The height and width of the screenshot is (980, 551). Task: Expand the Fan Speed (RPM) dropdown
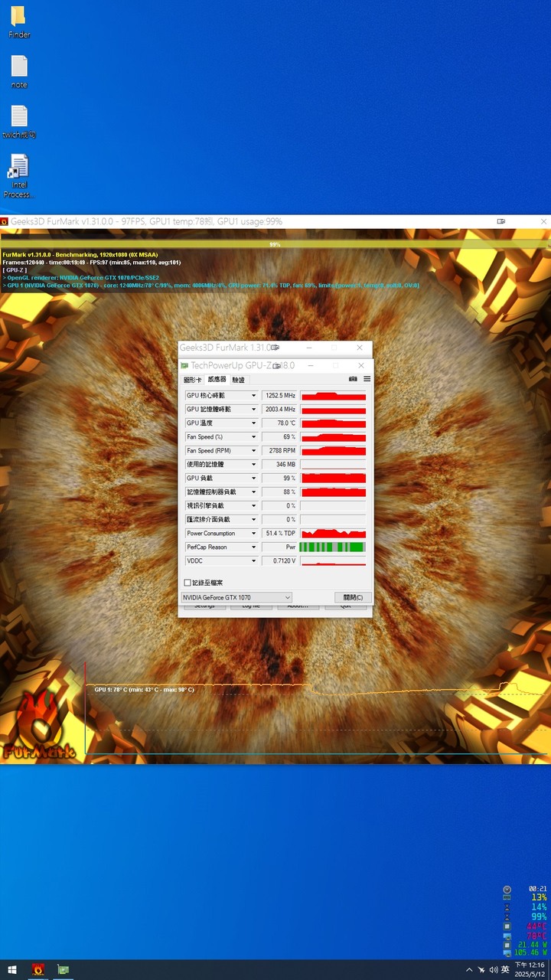click(253, 451)
